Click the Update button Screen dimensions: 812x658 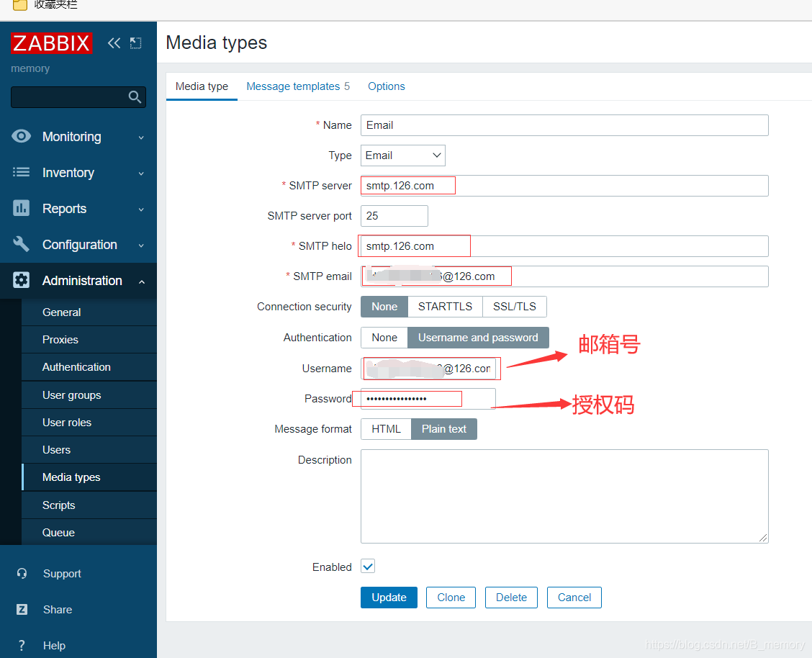[x=389, y=598]
